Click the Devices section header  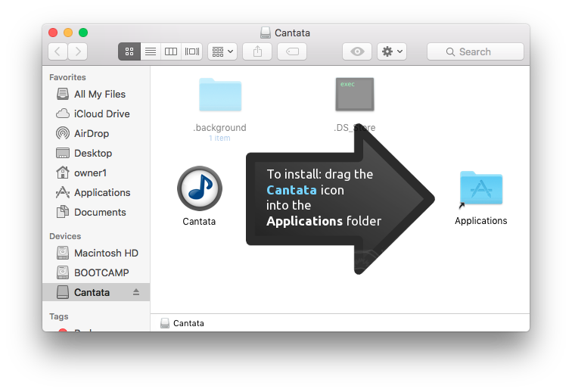[x=65, y=236]
